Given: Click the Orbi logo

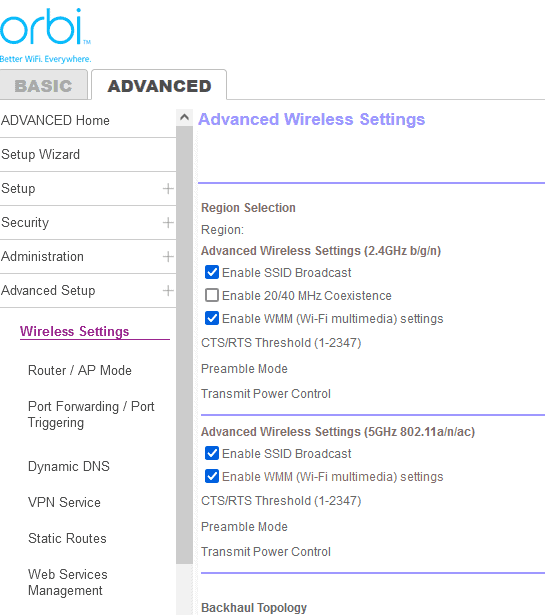Looking at the screenshot, I should [45, 35].
